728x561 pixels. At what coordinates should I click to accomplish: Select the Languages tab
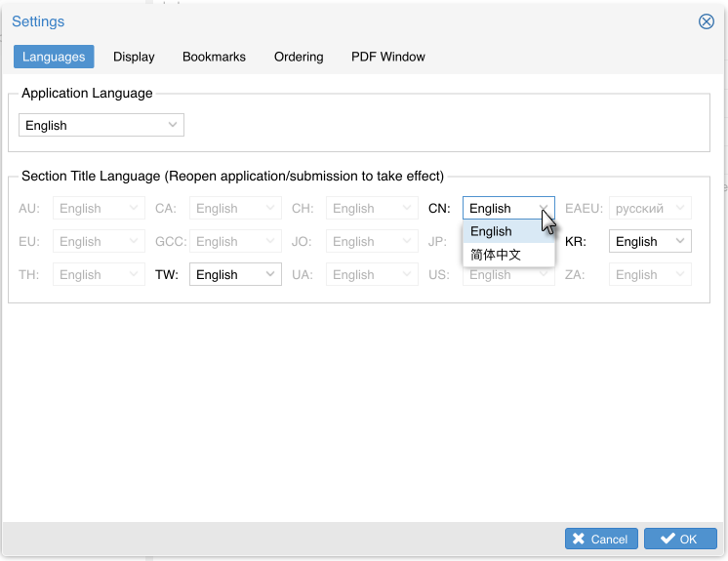coord(54,57)
